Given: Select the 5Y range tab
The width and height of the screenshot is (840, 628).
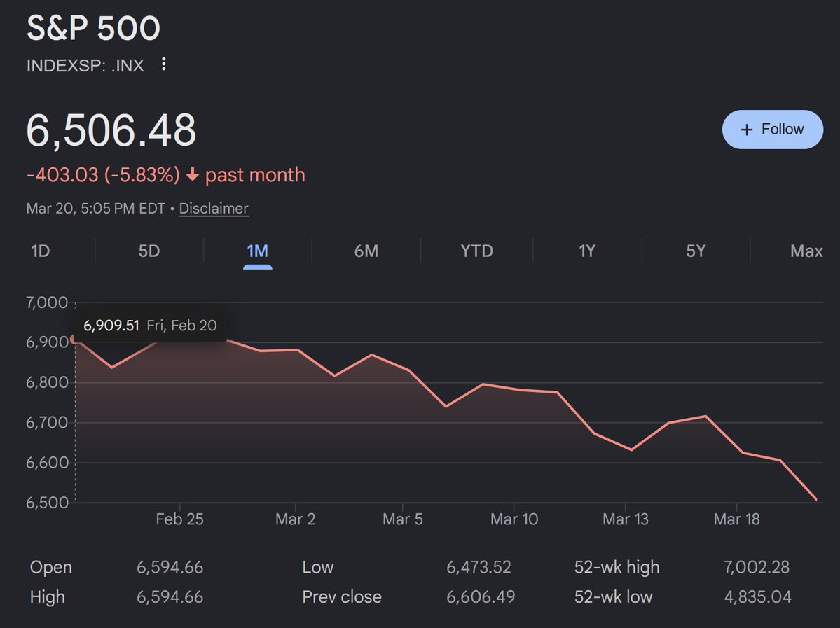Looking at the screenshot, I should pos(696,251).
